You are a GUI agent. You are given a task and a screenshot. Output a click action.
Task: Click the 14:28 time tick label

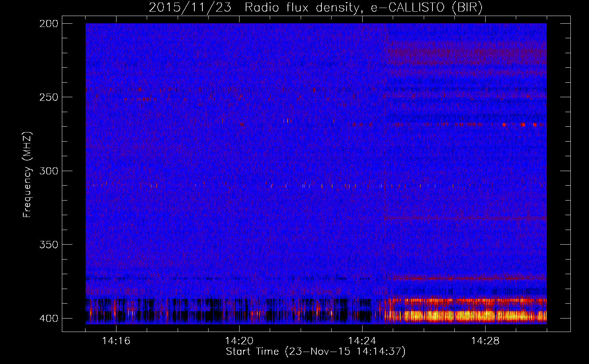click(x=485, y=341)
